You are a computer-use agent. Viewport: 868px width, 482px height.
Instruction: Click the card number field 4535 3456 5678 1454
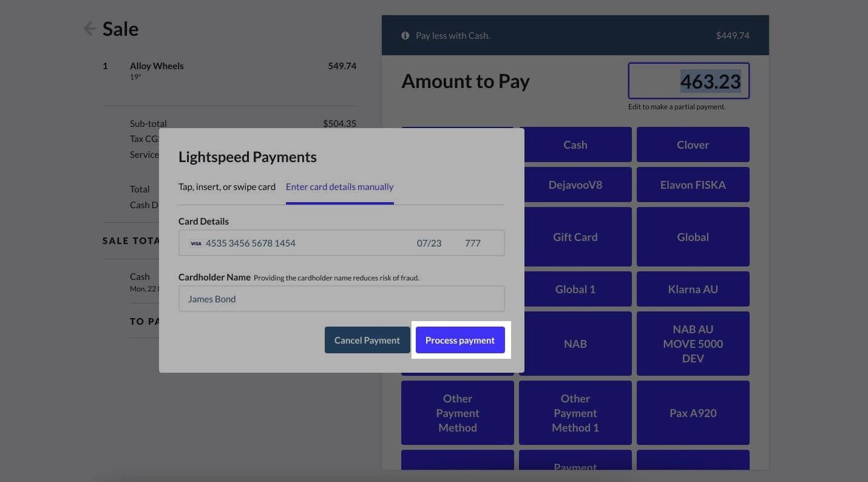click(x=251, y=243)
